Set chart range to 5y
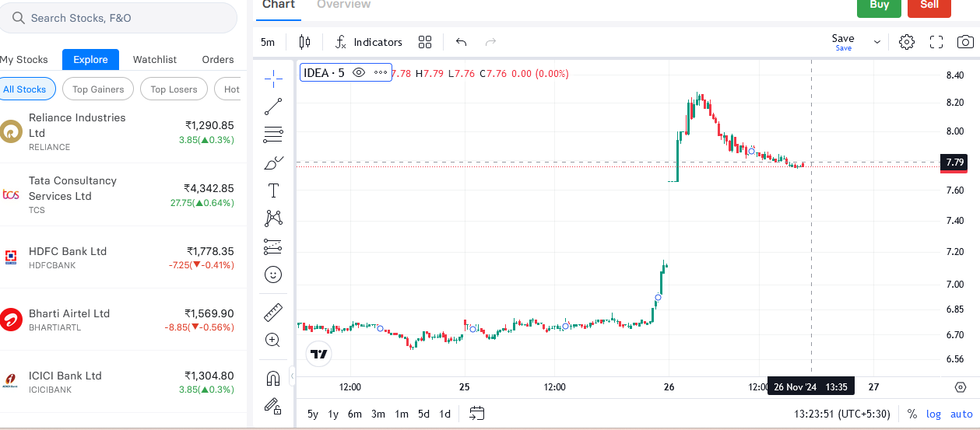Screen dimensions: 980x430 [312, 414]
